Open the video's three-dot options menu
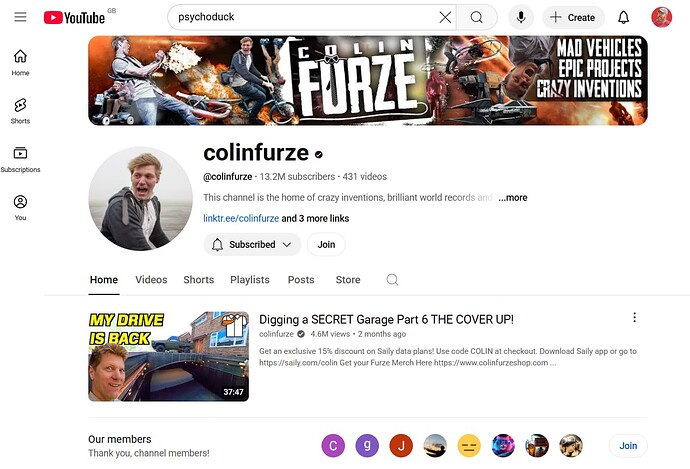 tap(634, 318)
